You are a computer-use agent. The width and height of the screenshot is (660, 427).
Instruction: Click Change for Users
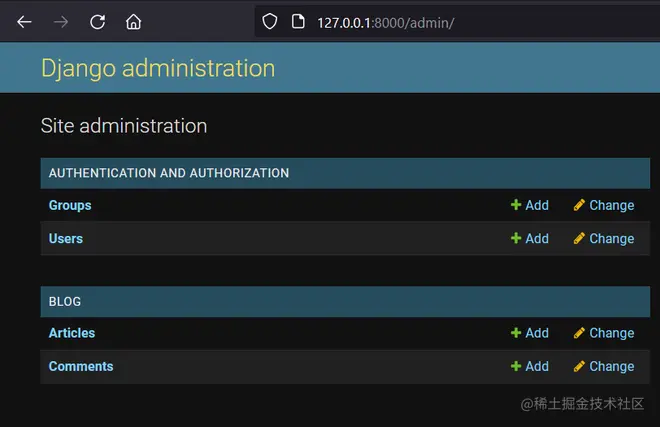604,239
